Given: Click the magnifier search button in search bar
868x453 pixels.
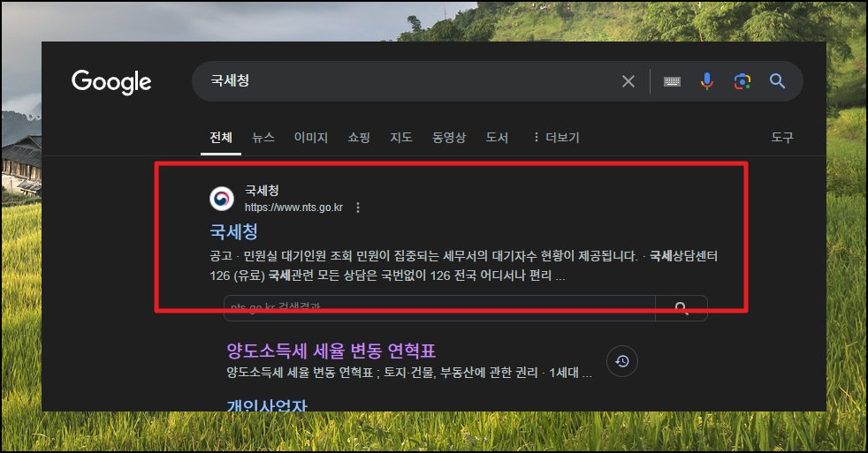Looking at the screenshot, I should pos(777,81).
